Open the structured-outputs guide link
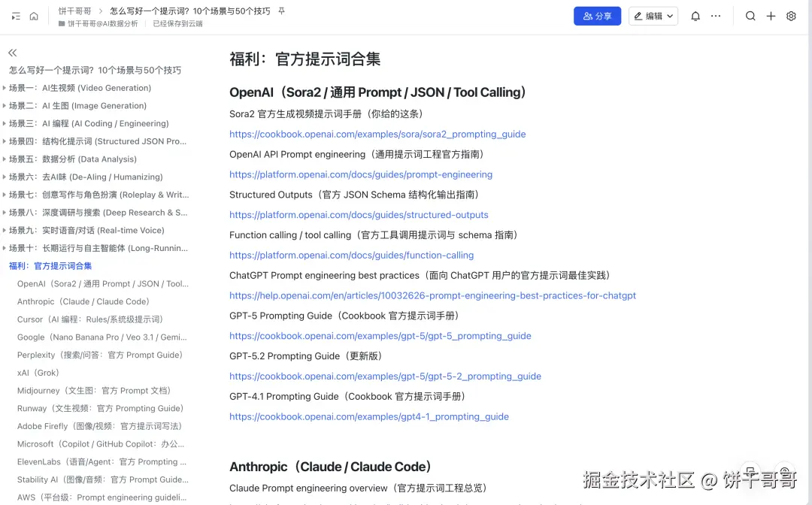Viewport: 812px width, 505px height. click(x=359, y=215)
